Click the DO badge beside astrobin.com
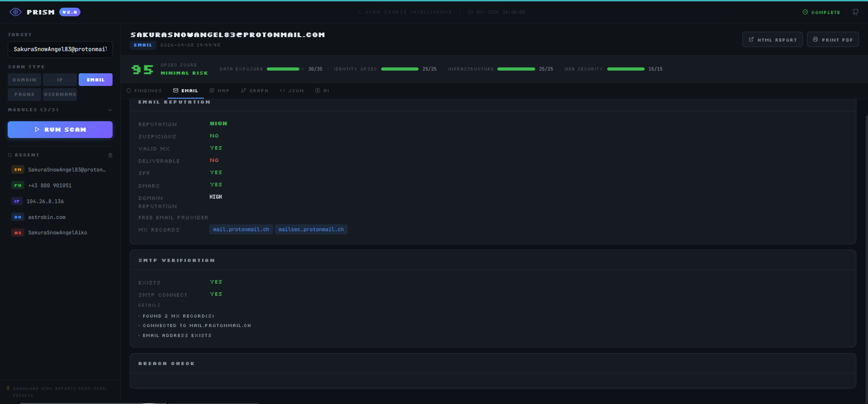 pyautogui.click(x=18, y=217)
